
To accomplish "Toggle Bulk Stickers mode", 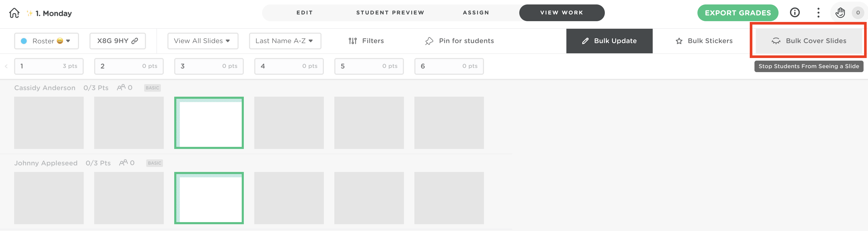I will pyautogui.click(x=704, y=41).
